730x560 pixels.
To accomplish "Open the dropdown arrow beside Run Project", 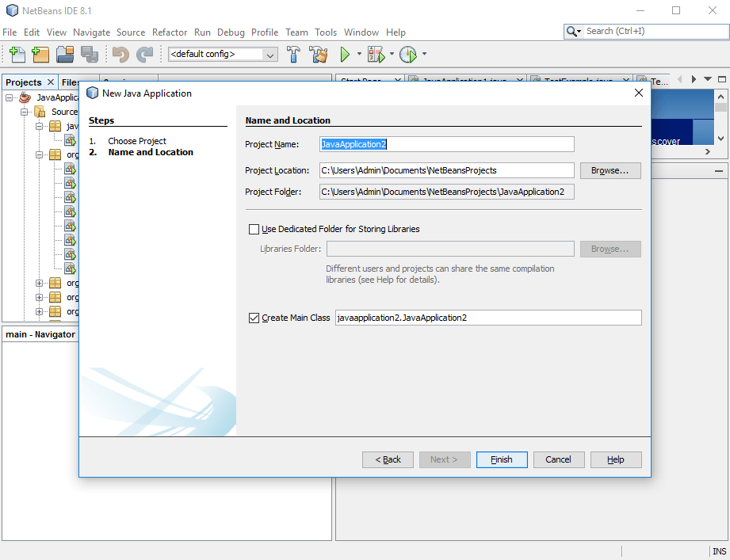I will 359,54.
